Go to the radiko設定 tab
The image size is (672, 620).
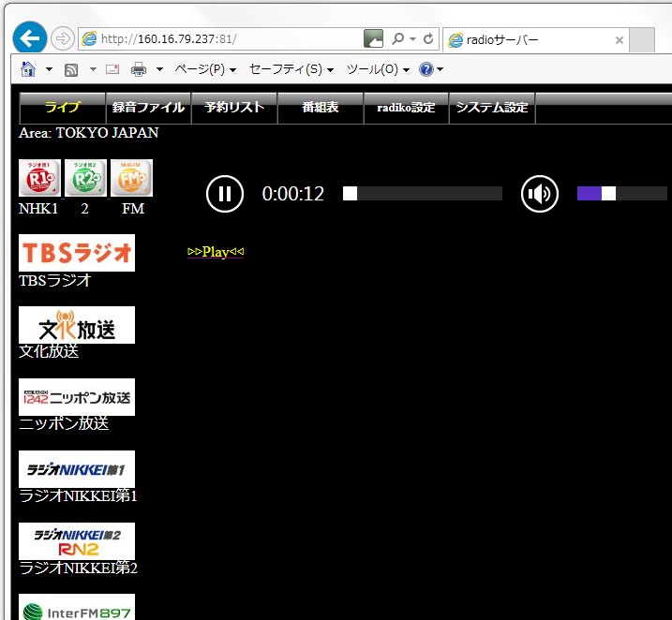click(x=406, y=108)
